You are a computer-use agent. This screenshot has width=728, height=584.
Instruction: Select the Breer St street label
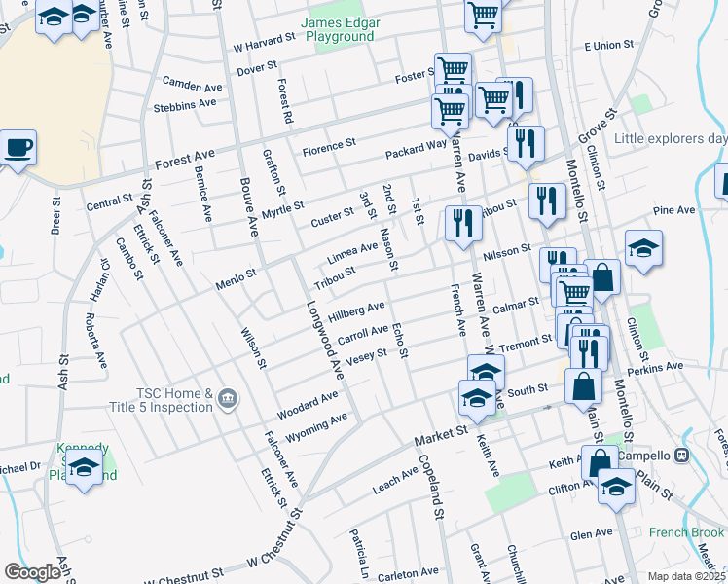tap(55, 215)
